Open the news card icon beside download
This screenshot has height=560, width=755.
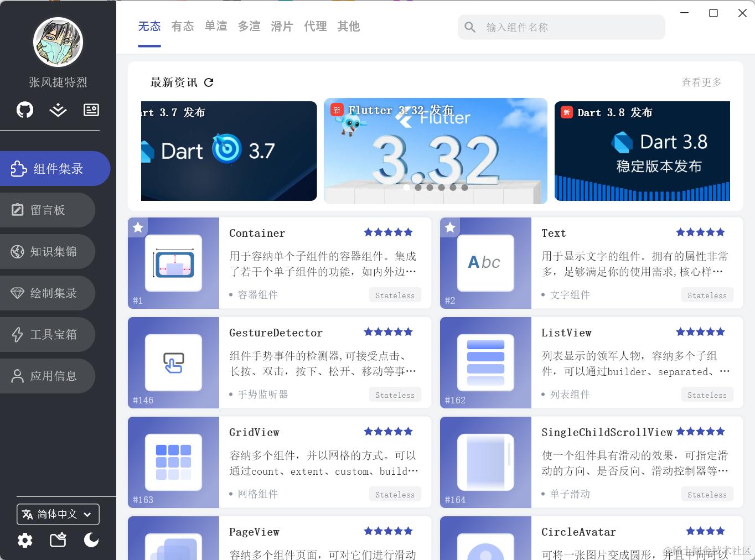point(91,110)
